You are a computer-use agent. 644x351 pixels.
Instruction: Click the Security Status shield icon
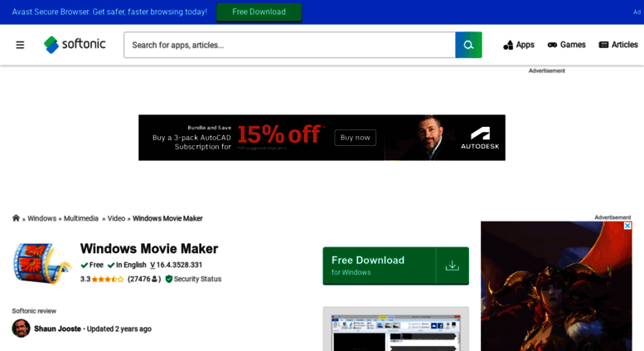click(x=169, y=279)
